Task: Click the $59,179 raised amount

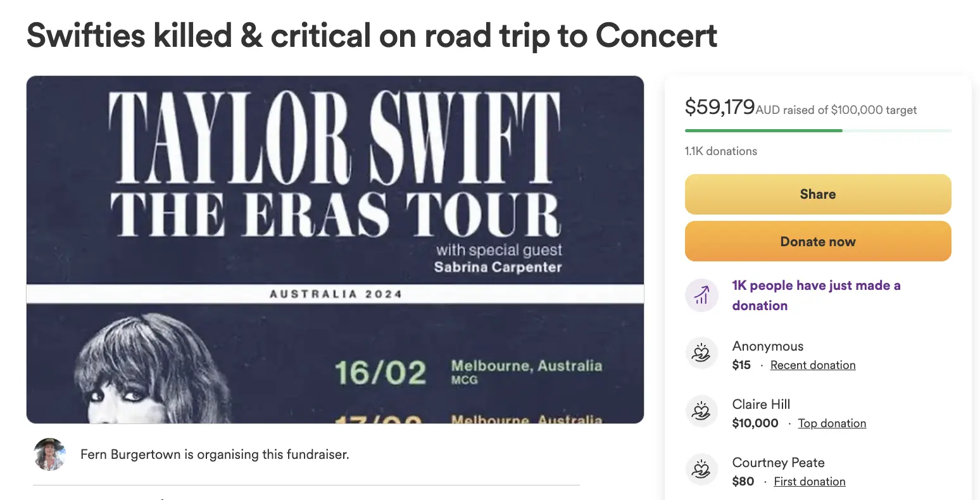Action: point(720,107)
